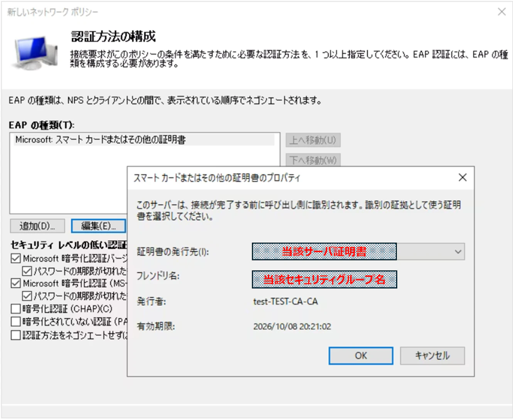Toggle Microsoft 暗号化認証 (MS- checkbox
Image resolution: width=513 pixels, height=420 pixels.
click(15, 283)
